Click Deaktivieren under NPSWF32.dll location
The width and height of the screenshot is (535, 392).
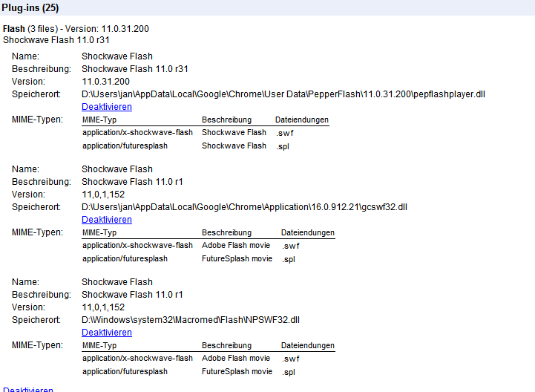coord(107,333)
